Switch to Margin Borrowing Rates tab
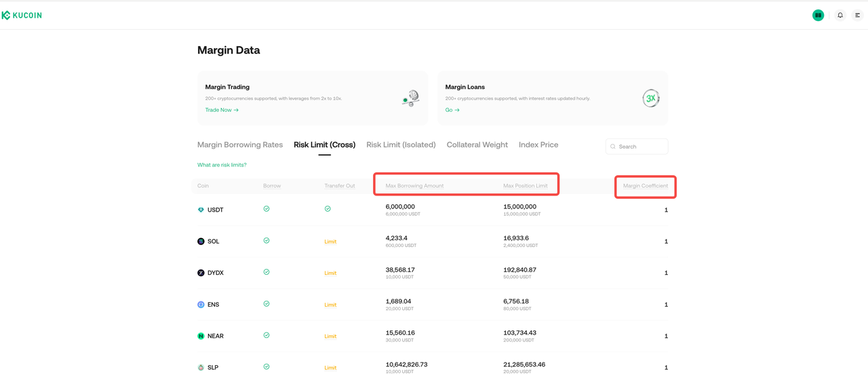868x374 pixels. click(x=240, y=145)
